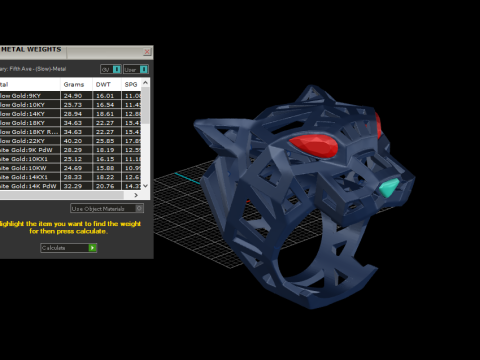Close the Metal Weights panel
480x360 pixels.
click(147, 52)
